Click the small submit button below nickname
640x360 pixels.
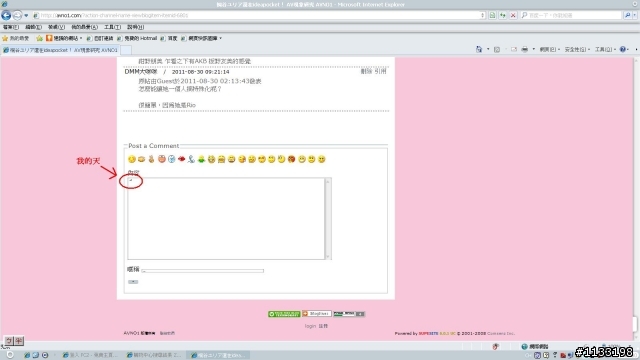[133, 282]
